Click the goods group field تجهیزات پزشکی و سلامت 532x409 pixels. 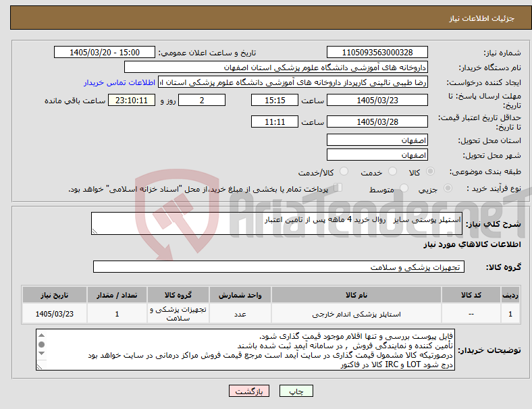point(279,267)
